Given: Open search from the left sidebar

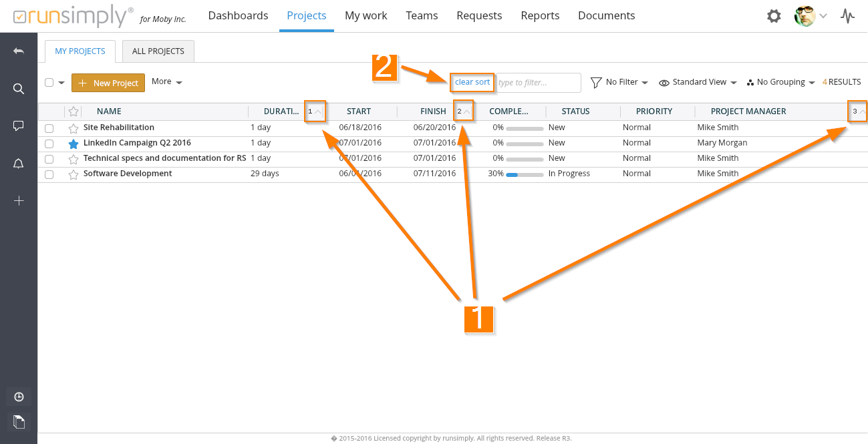Looking at the screenshot, I should [x=19, y=89].
